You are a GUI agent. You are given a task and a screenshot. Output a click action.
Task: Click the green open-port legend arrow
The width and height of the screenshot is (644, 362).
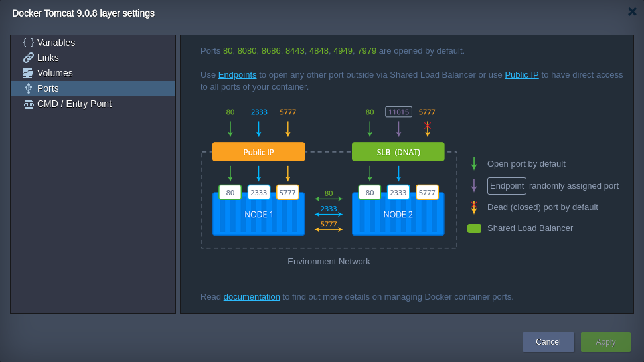tap(474, 163)
